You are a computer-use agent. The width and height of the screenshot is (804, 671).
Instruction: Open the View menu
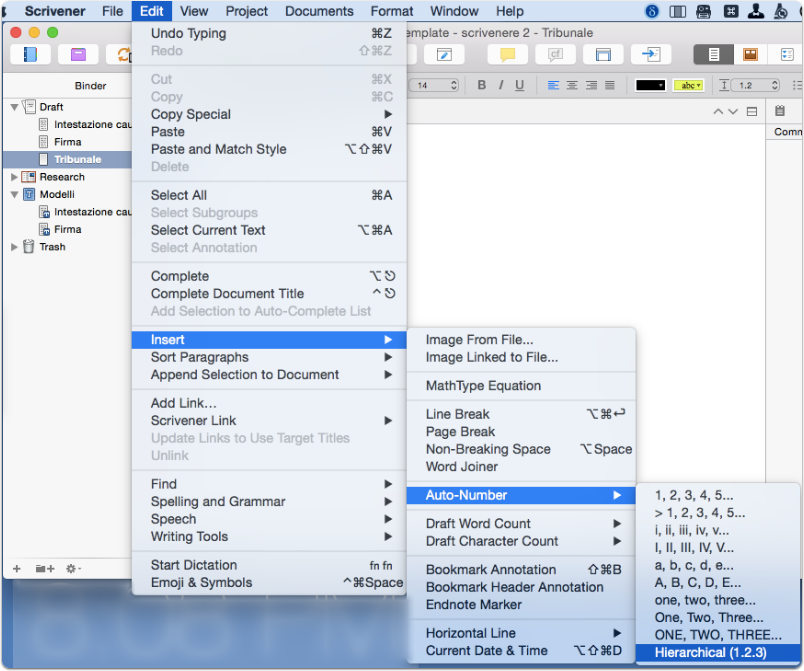tap(194, 11)
